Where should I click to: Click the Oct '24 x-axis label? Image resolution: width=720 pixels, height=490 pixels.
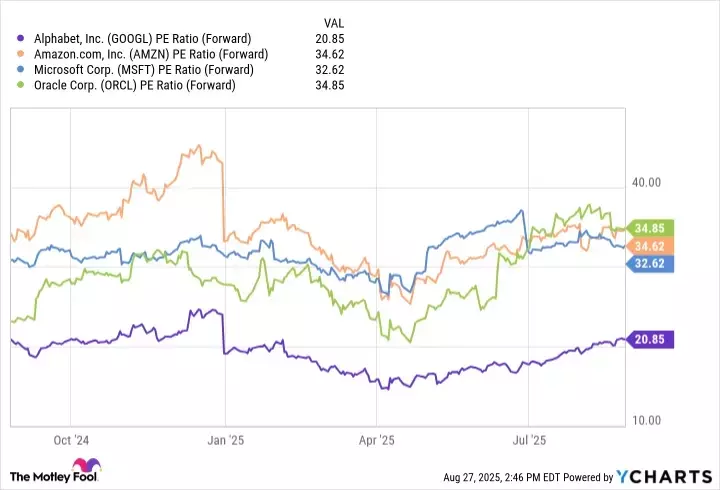point(70,439)
